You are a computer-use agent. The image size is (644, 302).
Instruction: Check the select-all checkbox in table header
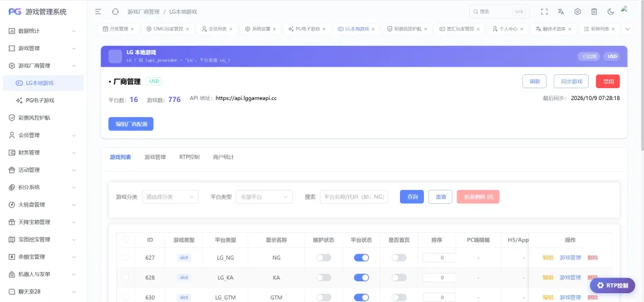click(126, 240)
